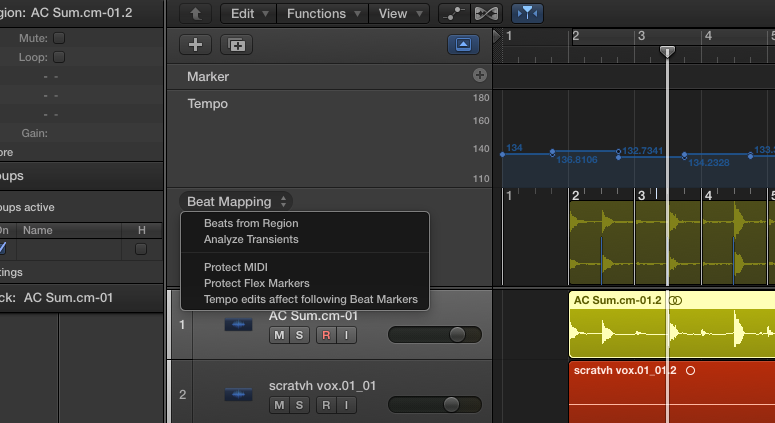Click the up-arrow hierarchy button
The height and width of the screenshot is (423, 775).
(x=195, y=13)
